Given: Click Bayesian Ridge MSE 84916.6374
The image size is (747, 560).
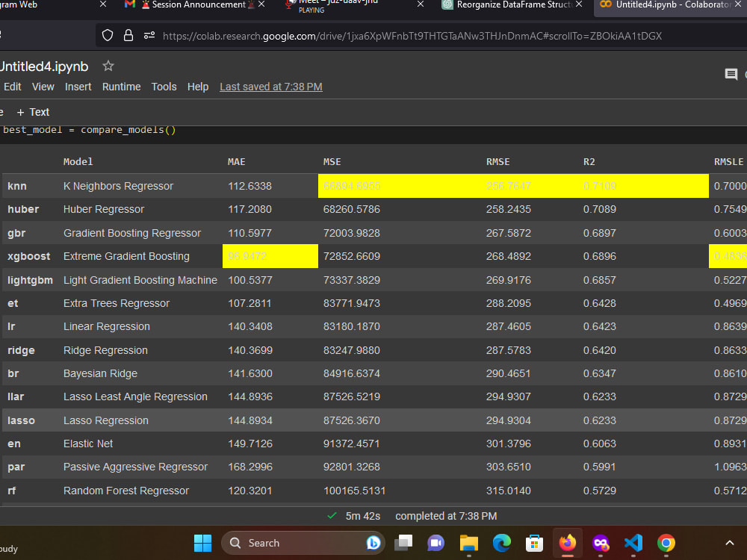Looking at the screenshot, I should 352,374.
